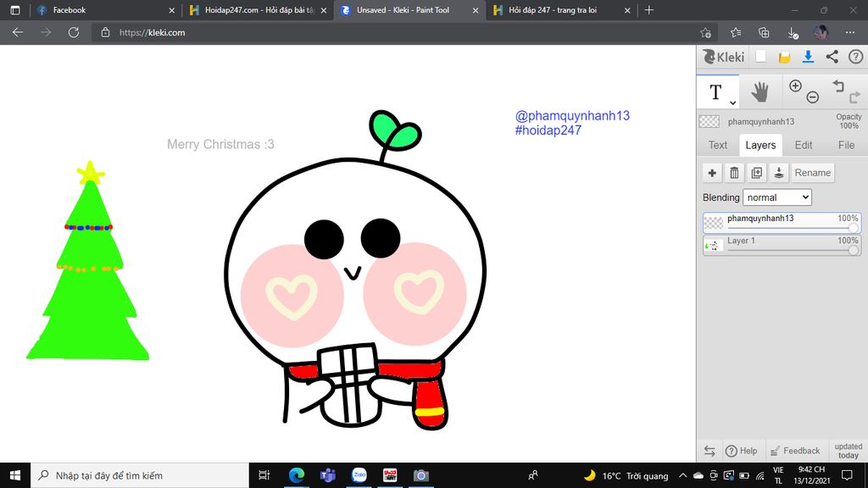Share the drawing via share icon
The height and width of the screenshot is (488, 868).
(x=832, y=57)
